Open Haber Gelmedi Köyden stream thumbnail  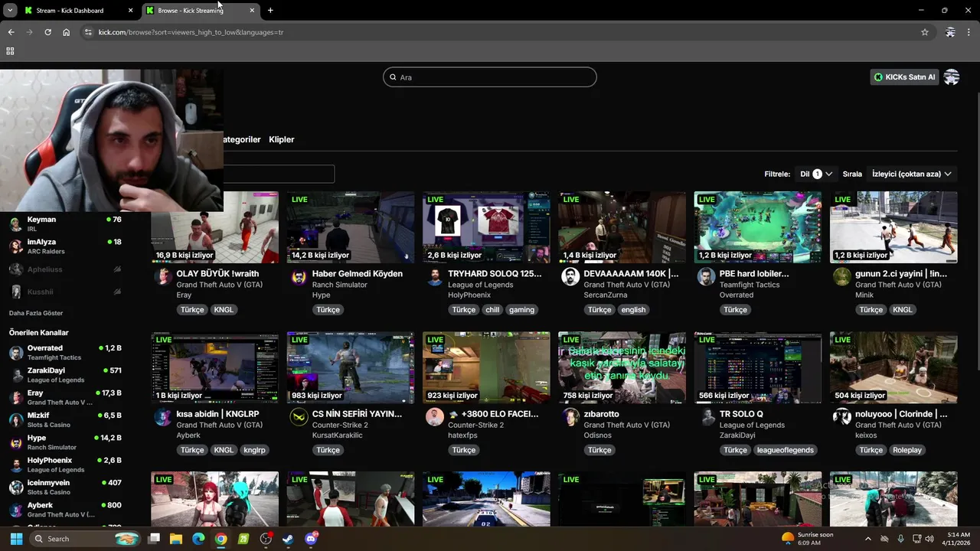pyautogui.click(x=351, y=227)
